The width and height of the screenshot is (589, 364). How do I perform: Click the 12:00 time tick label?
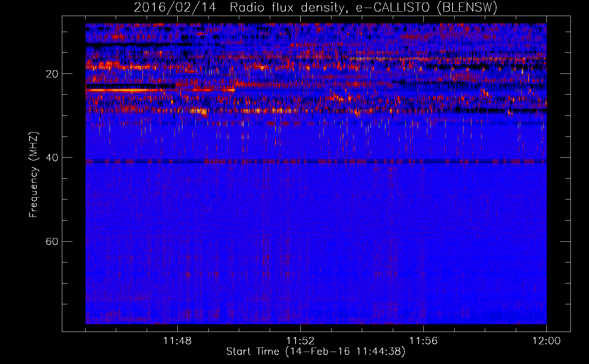tap(546, 341)
